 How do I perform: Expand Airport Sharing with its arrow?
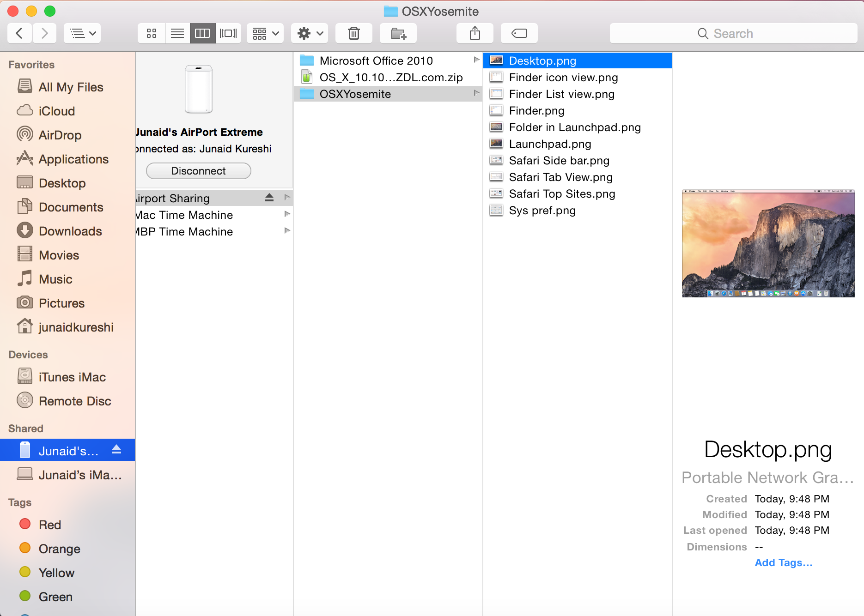(287, 198)
